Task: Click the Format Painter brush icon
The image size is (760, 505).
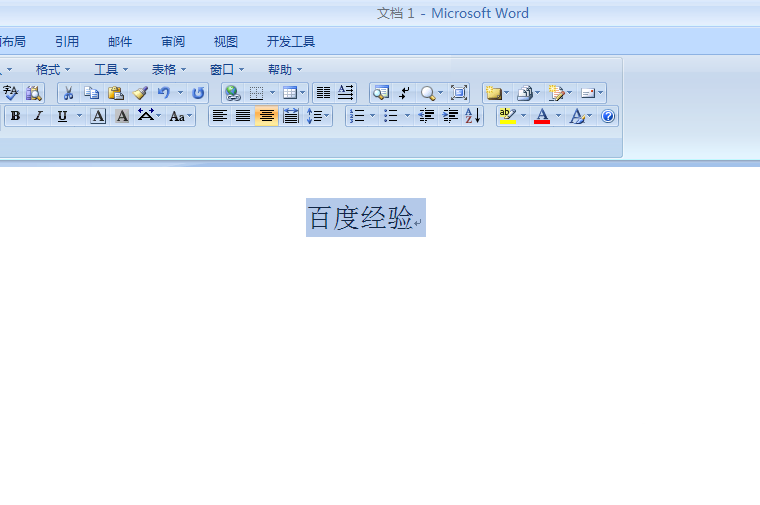Action: click(x=140, y=93)
